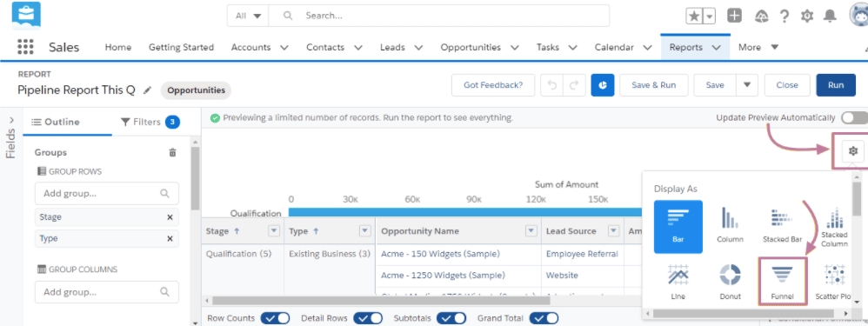Open the favorites star icon
The width and height of the screenshot is (868, 326).
(694, 16)
